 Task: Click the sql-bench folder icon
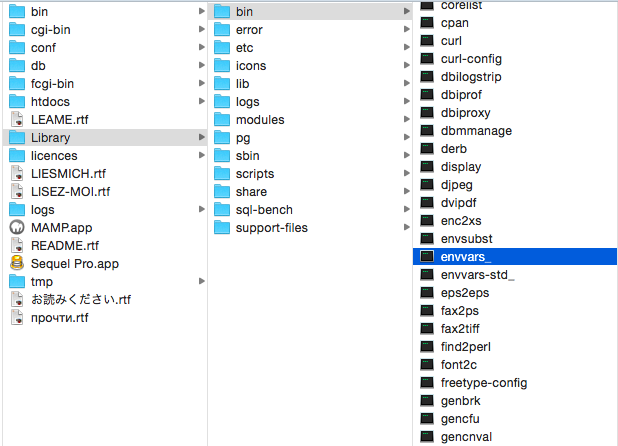coord(222,210)
